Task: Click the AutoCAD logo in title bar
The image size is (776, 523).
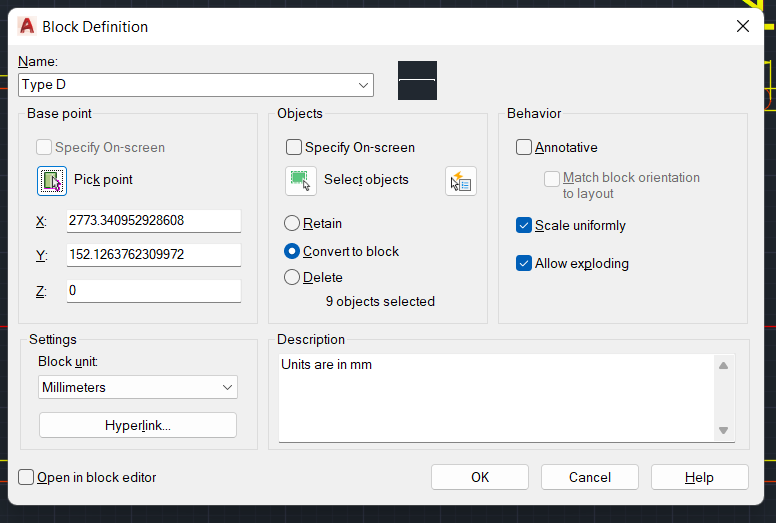Action: pos(27,26)
